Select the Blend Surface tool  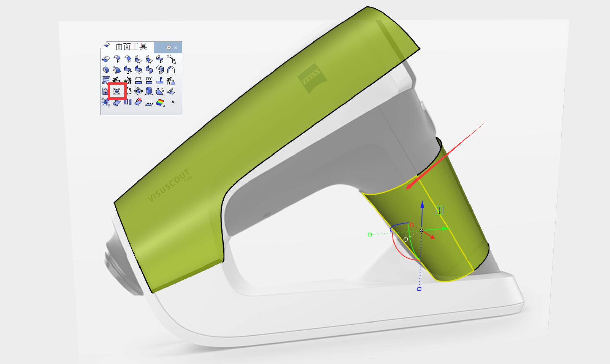pyautogui.click(x=160, y=59)
